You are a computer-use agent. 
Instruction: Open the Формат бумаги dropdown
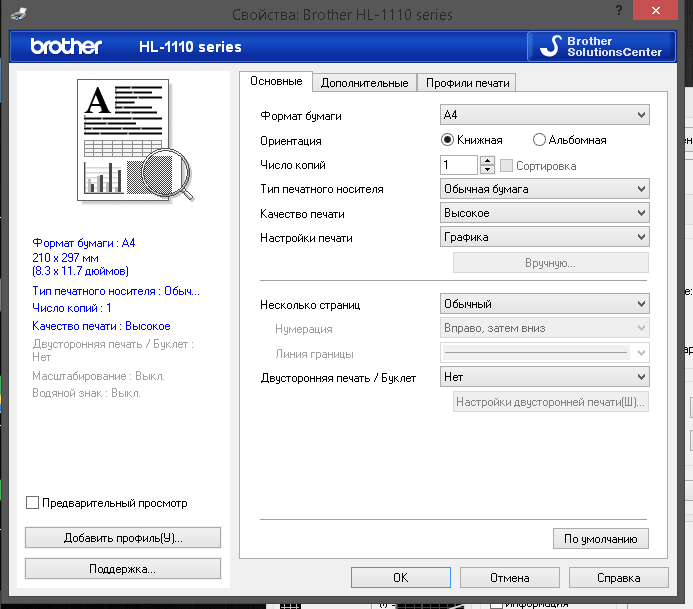(x=544, y=115)
